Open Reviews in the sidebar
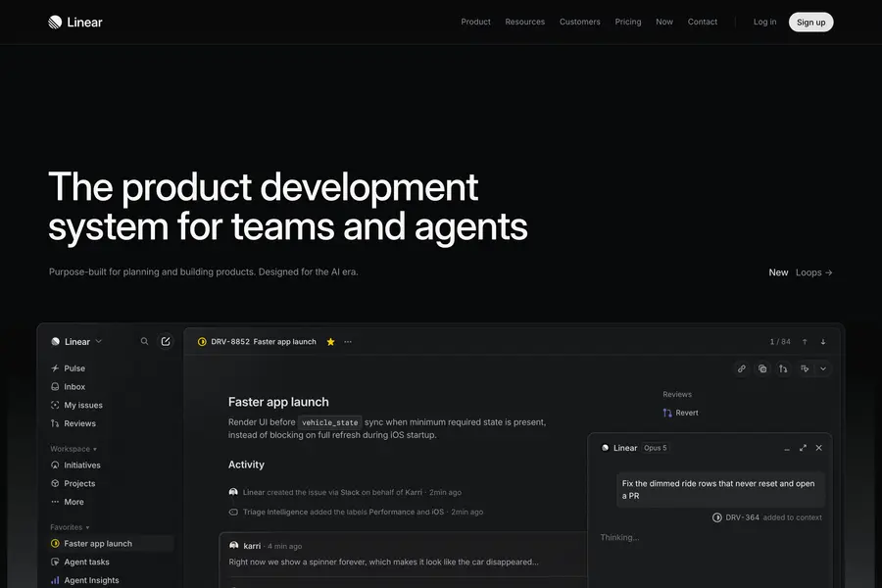This screenshot has width=882, height=588. pyautogui.click(x=73, y=423)
